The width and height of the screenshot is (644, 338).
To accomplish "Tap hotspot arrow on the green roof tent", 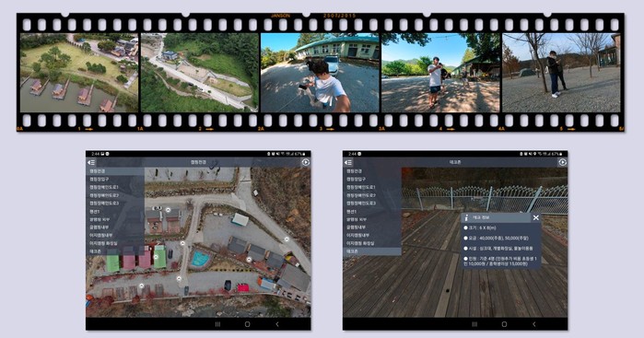I will point(156,257).
